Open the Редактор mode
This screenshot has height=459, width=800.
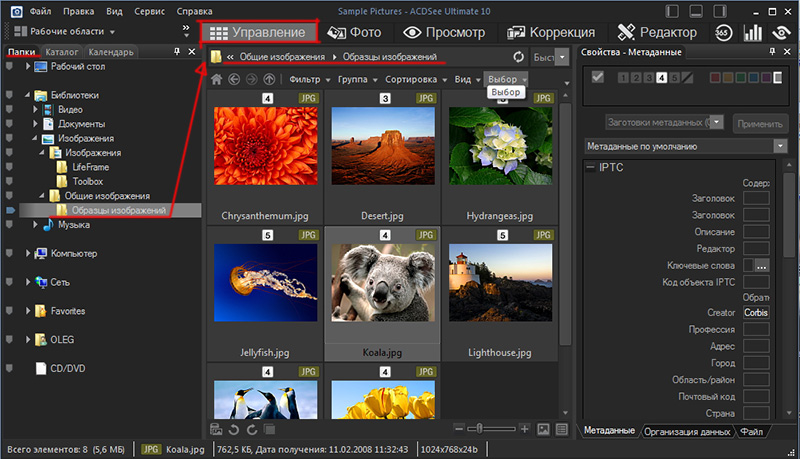(657, 33)
